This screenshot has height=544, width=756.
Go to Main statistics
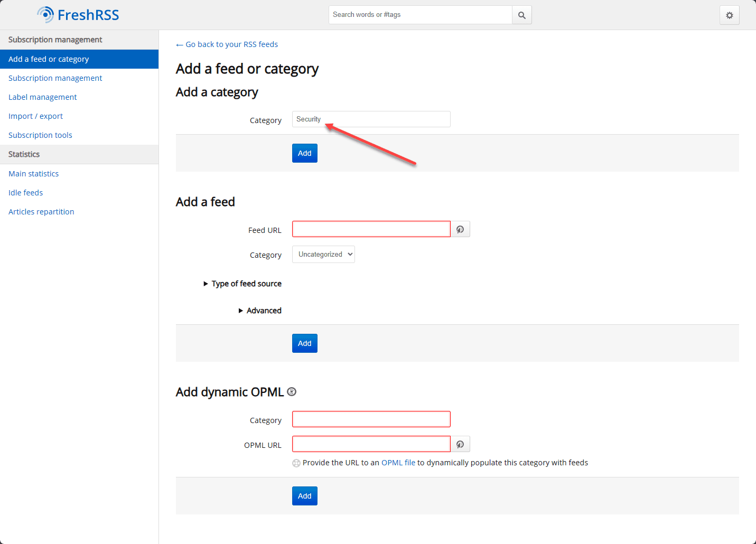[x=34, y=174]
